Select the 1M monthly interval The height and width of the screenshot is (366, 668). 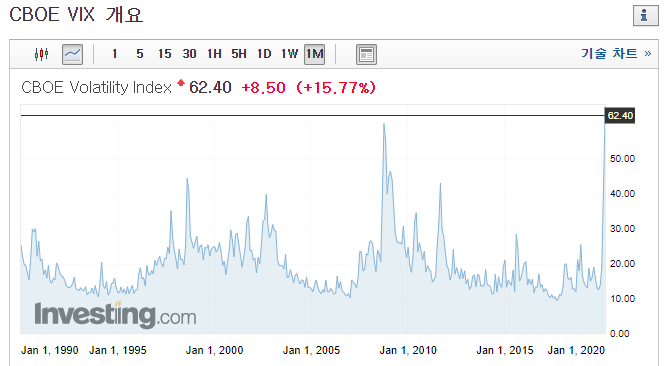pyautogui.click(x=314, y=54)
